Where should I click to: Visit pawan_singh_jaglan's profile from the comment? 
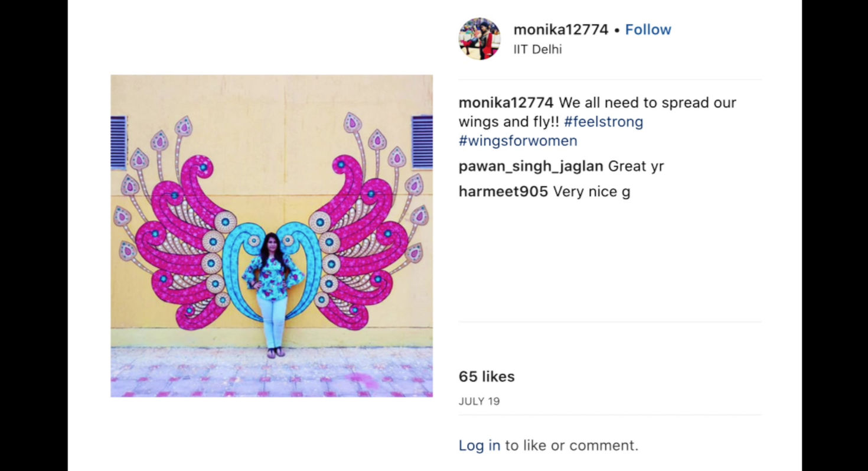(x=531, y=167)
